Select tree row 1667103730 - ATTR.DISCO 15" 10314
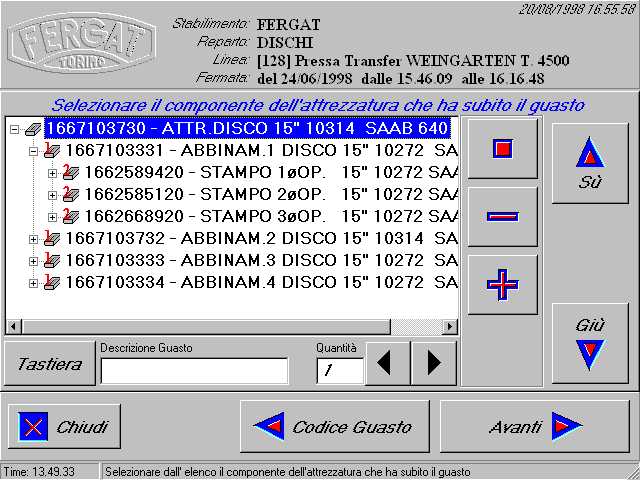Viewport: 640px width, 480px height. tap(247, 129)
